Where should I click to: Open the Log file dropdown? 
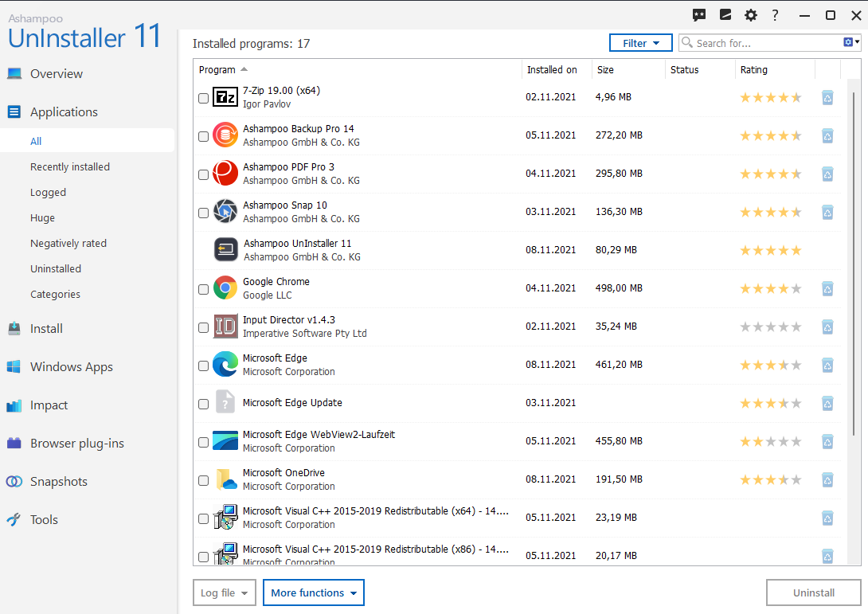click(x=224, y=592)
